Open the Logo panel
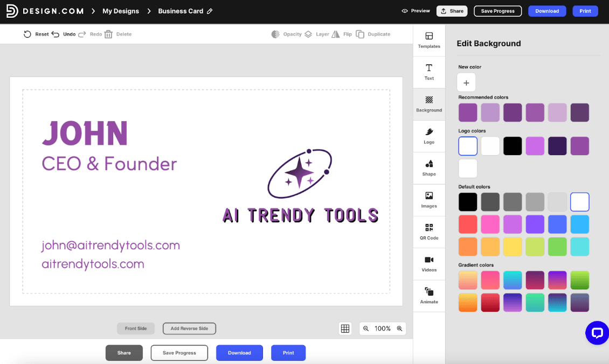The image size is (609, 364). tap(429, 136)
